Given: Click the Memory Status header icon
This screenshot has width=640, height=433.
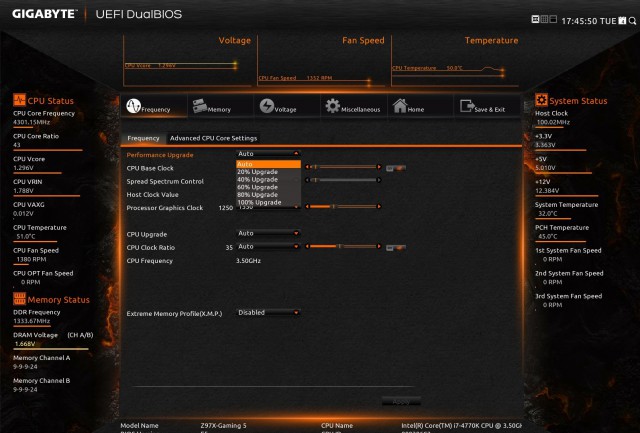Looking at the screenshot, I should point(19,299).
